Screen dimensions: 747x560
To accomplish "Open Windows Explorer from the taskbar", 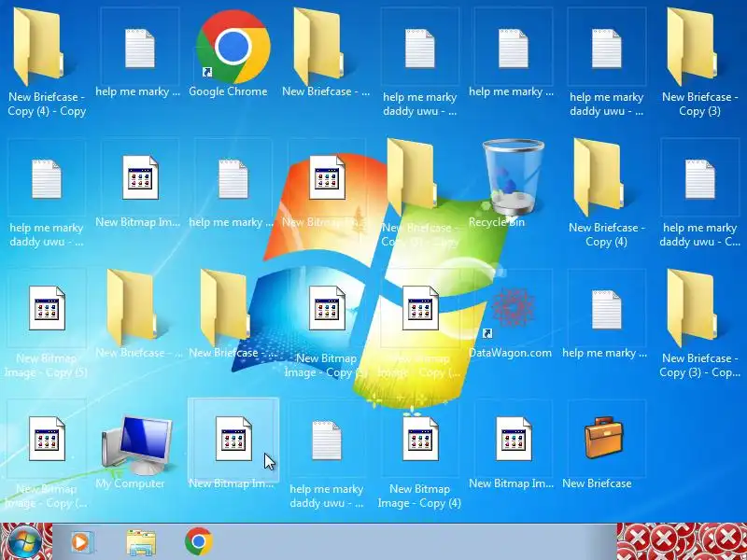I will [141, 542].
